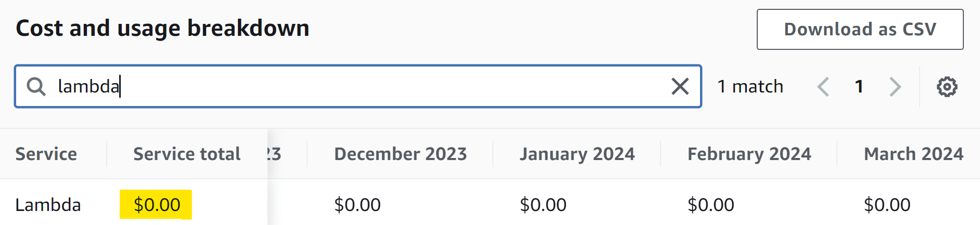Click the 1 match results label
The image size is (980, 225).
[x=750, y=87]
